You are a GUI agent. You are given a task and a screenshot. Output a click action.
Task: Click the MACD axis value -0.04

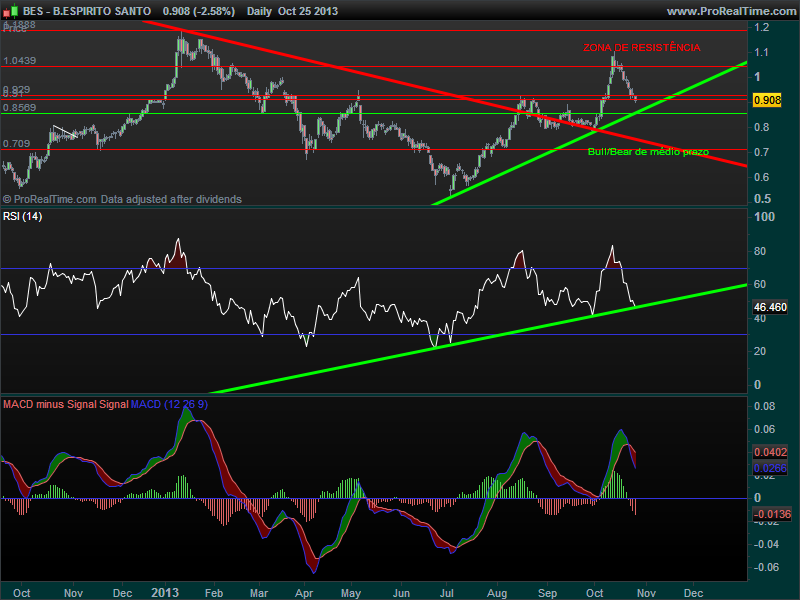point(766,544)
